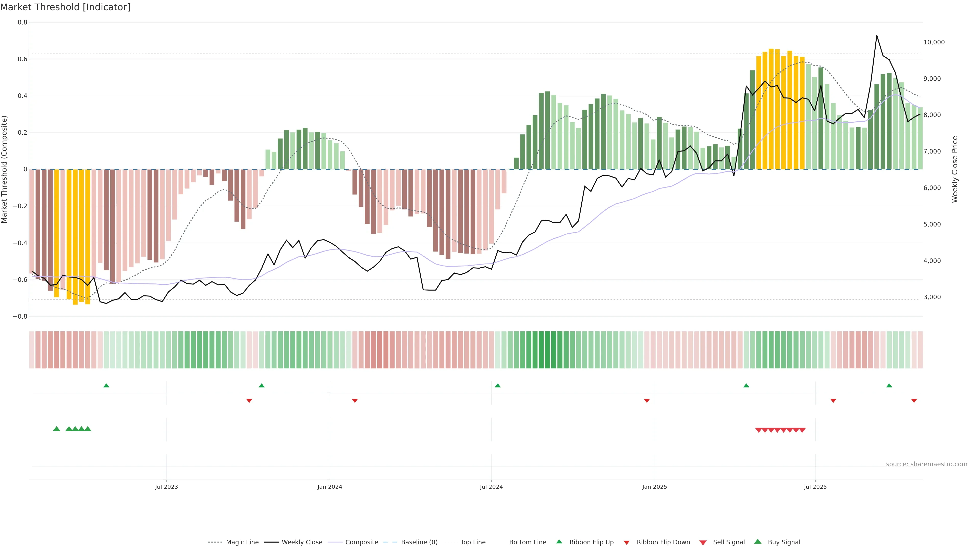Click the Sell Signal legend triangle icon

point(703,543)
